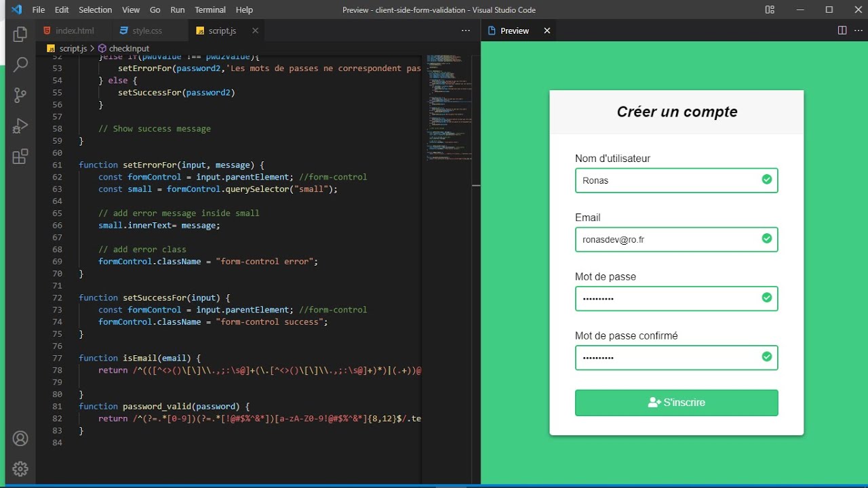The width and height of the screenshot is (868, 488).
Task: Open the Terminal menu
Action: [210, 9]
